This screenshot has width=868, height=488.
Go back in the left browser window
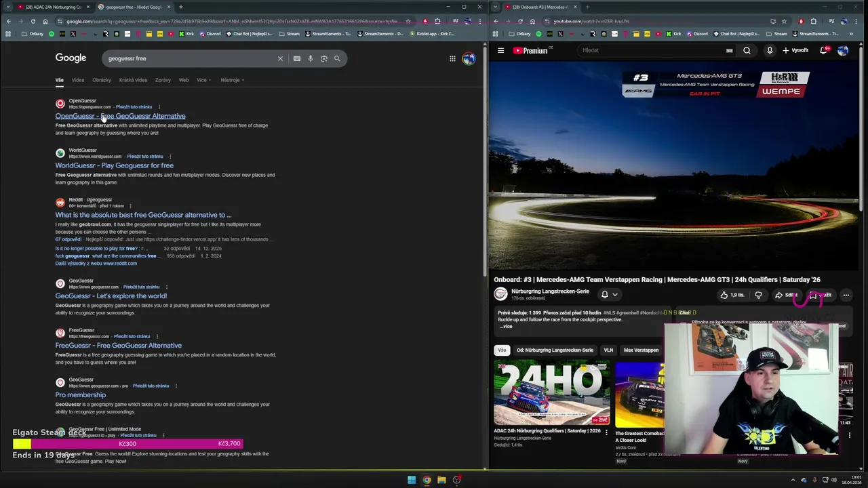(x=8, y=21)
